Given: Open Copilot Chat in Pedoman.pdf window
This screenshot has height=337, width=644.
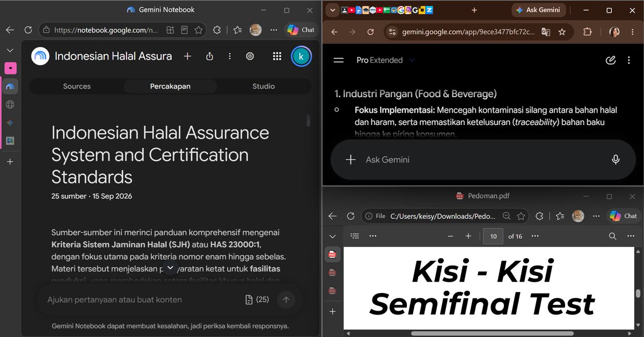Looking at the screenshot, I should click(x=623, y=216).
